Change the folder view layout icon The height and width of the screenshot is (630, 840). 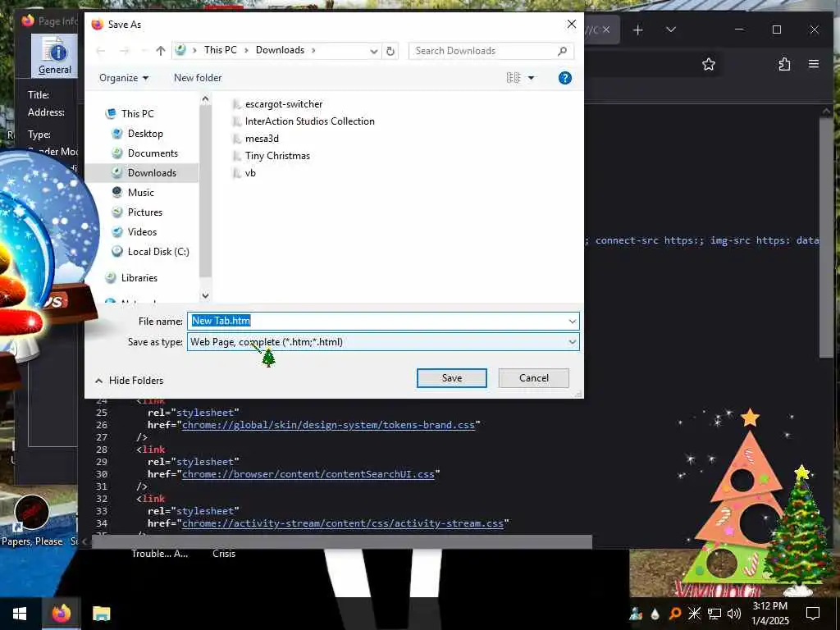click(514, 78)
